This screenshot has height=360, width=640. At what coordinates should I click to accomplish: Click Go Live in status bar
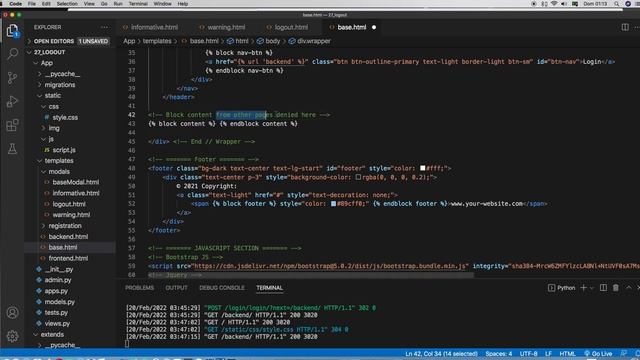598,353
